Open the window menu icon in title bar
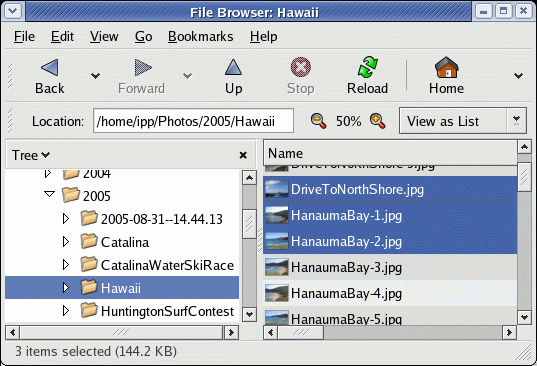 (13, 11)
